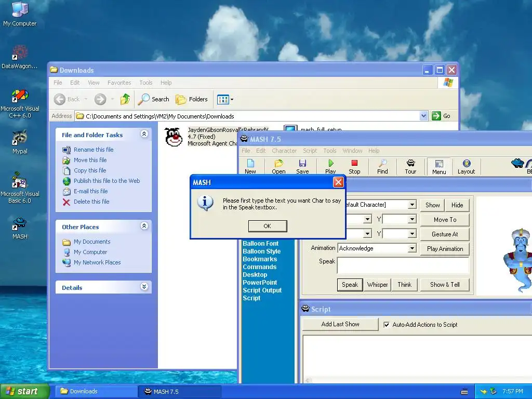Open the Character menu in MASH
Screen dimensions: 532x399
[x=284, y=151]
